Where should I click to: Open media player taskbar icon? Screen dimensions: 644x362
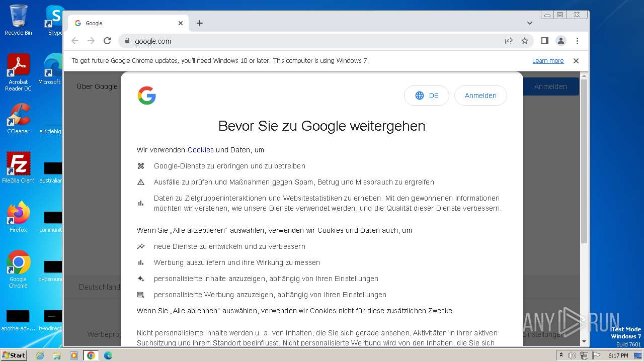coord(73,355)
